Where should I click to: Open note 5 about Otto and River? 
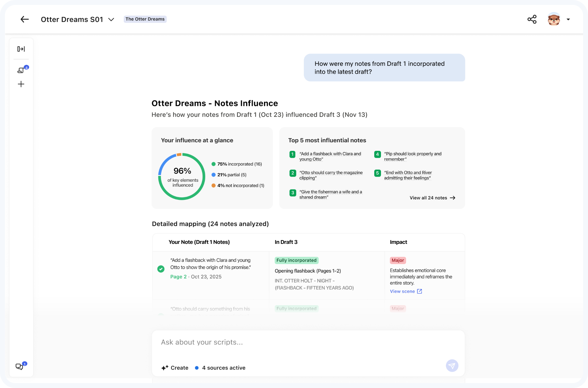(x=408, y=175)
